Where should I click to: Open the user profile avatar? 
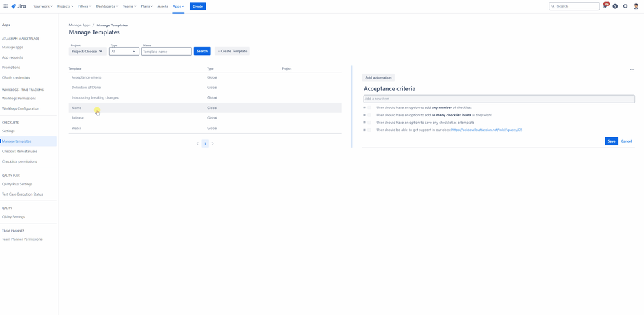[x=636, y=6]
